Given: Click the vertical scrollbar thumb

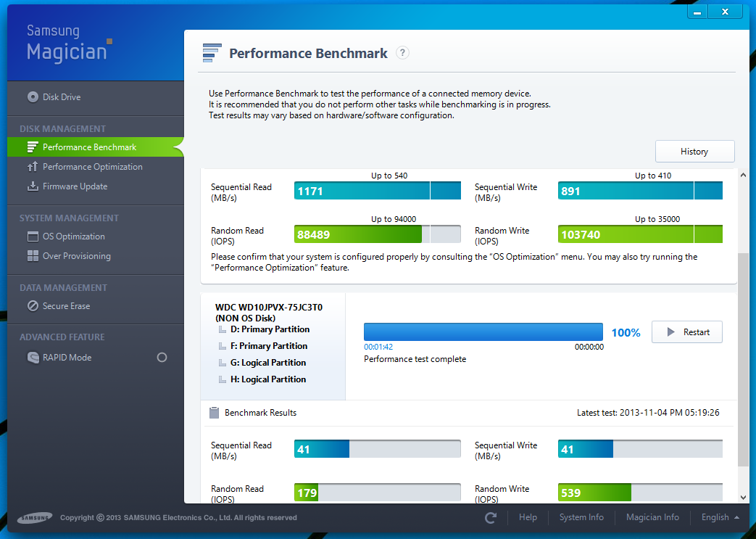Looking at the screenshot, I should click(743, 360).
